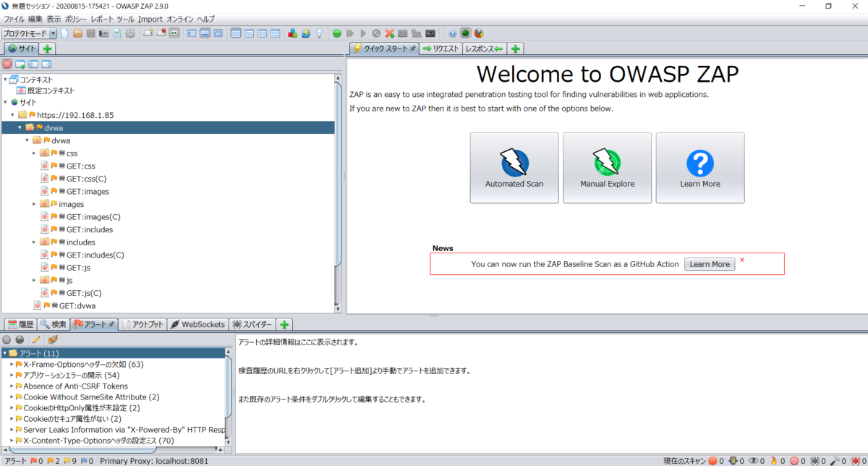Click green plus after the Spider tab

(285, 324)
